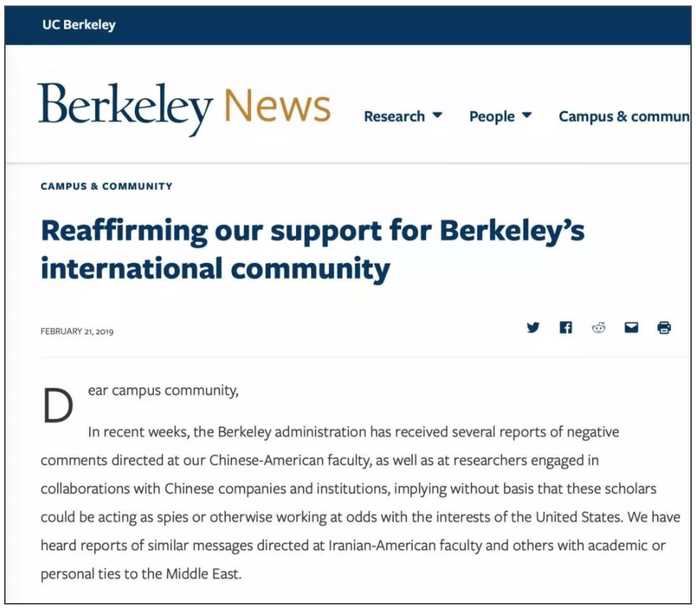The width and height of the screenshot is (696, 610).
Task: Click the gold News word in logo
Action: tap(277, 106)
